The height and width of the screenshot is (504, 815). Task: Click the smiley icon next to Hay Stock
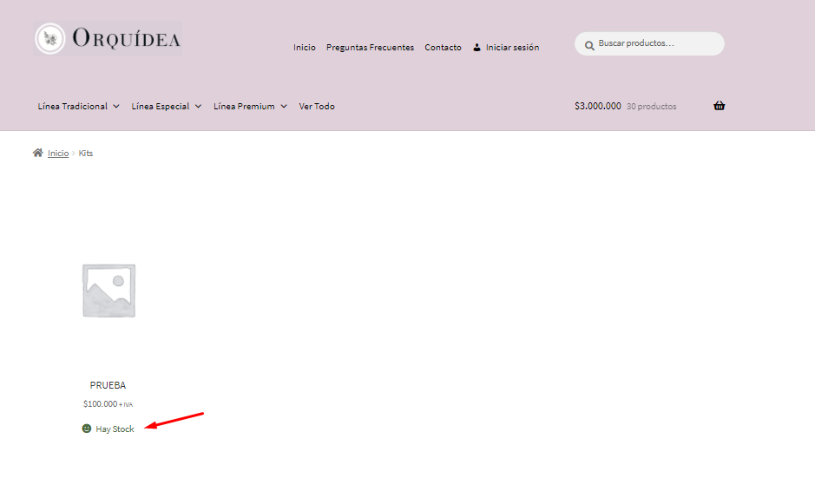[x=87, y=429]
